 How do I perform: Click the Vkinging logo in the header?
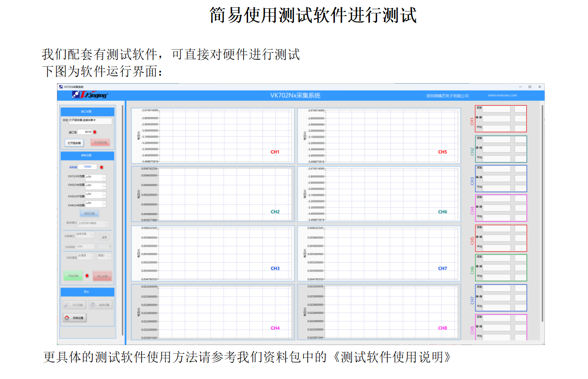click(90, 95)
